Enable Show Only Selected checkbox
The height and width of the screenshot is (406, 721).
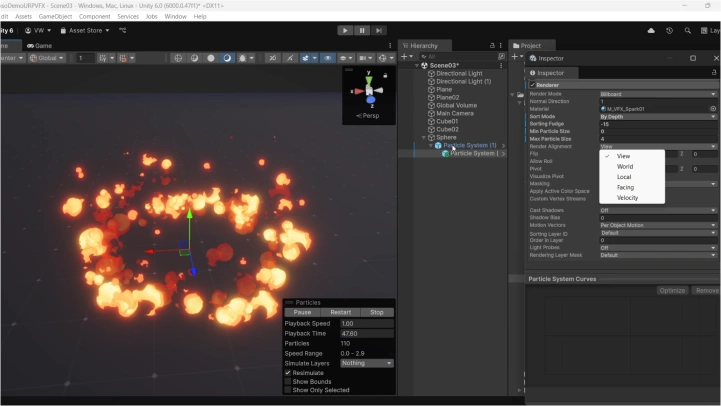click(288, 390)
